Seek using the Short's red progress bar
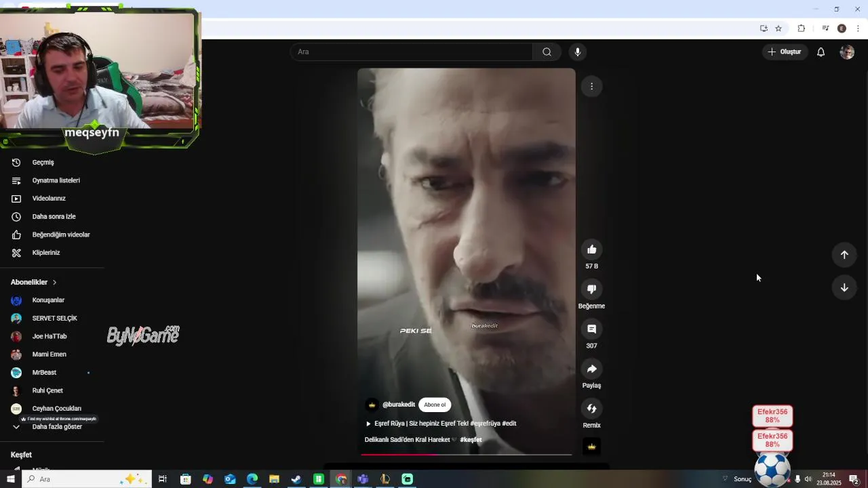Viewport: 868px width, 488px height. point(467,455)
